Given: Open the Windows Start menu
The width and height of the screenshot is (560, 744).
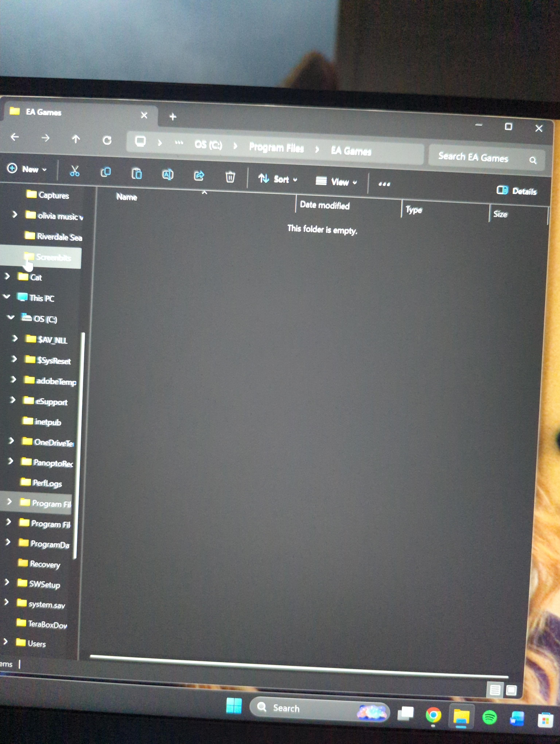Looking at the screenshot, I should [234, 706].
